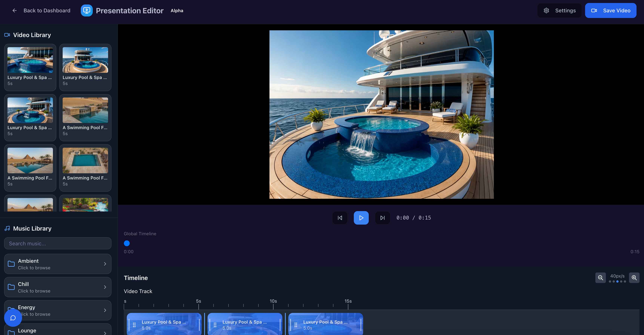This screenshot has height=335, width=644.
Task: Click the back arrow next to Back to Dashboard
Action: click(x=15, y=10)
